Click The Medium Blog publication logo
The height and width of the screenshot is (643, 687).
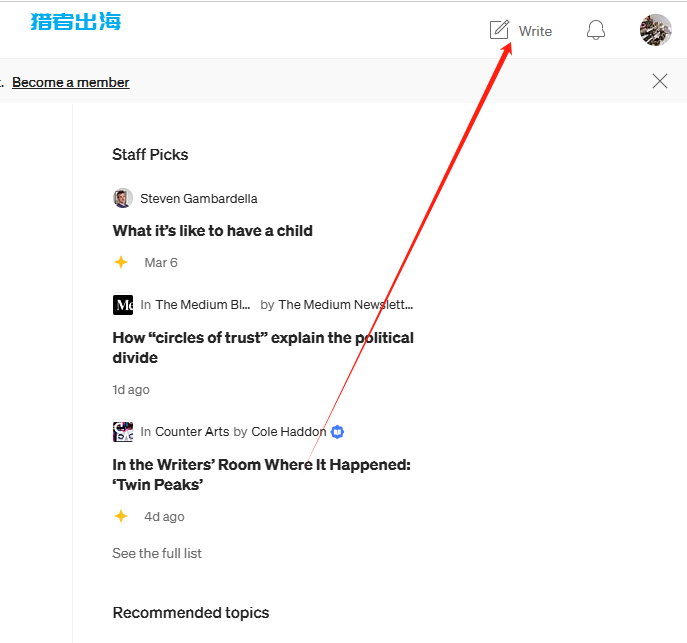123,304
